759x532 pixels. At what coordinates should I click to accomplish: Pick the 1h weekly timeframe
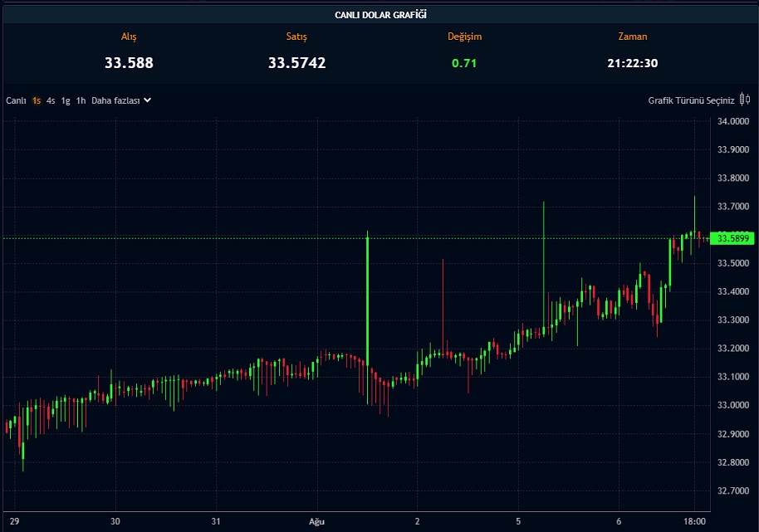81,100
